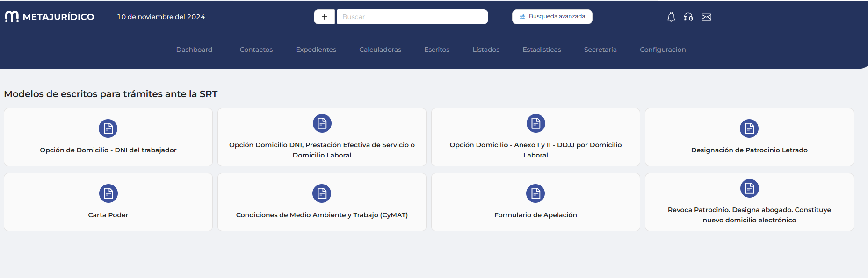Image resolution: width=868 pixels, height=278 pixels.
Task: Navigate to the Escritos menu
Action: pos(436,50)
